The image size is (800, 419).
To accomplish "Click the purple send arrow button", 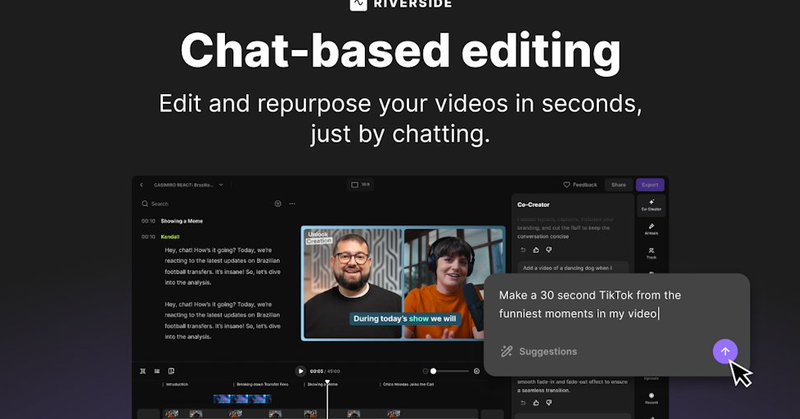I will tap(724, 351).
